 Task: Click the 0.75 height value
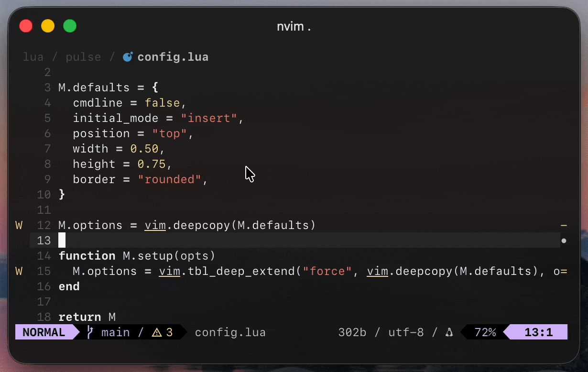(152, 164)
